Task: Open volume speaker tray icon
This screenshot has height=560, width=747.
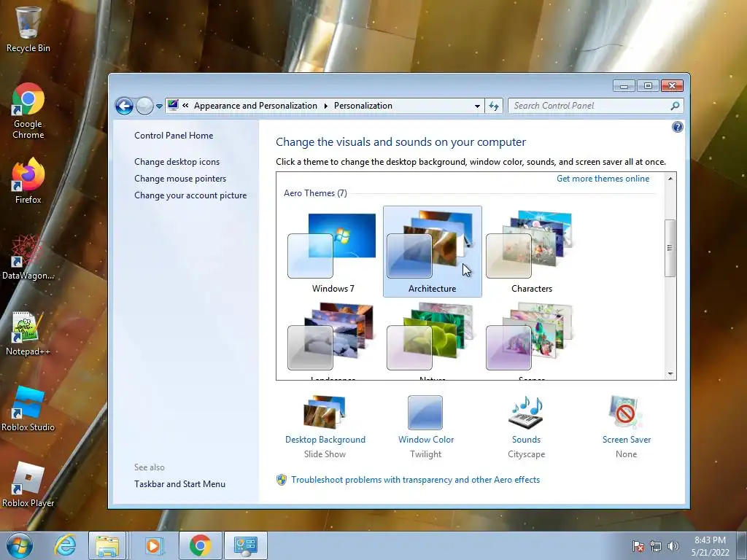Action: 673,546
